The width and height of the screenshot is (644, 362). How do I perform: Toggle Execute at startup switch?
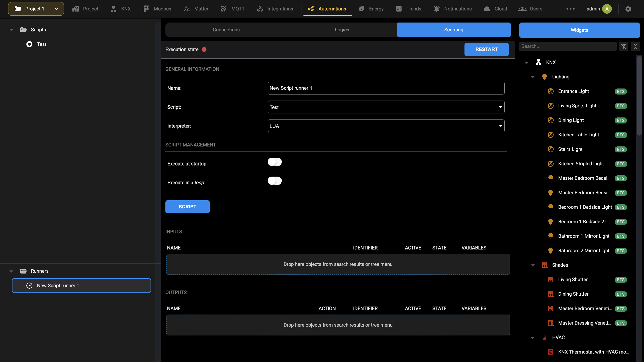click(x=275, y=162)
